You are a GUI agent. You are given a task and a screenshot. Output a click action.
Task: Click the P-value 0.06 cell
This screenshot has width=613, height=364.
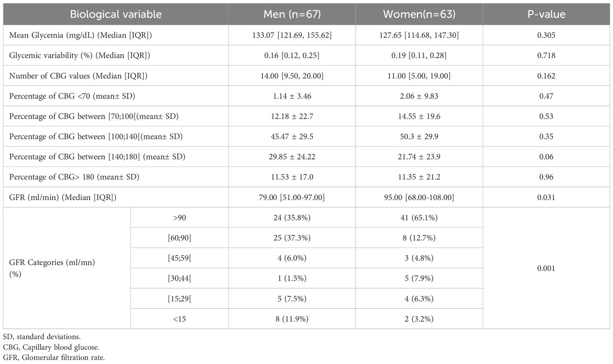[546, 157]
